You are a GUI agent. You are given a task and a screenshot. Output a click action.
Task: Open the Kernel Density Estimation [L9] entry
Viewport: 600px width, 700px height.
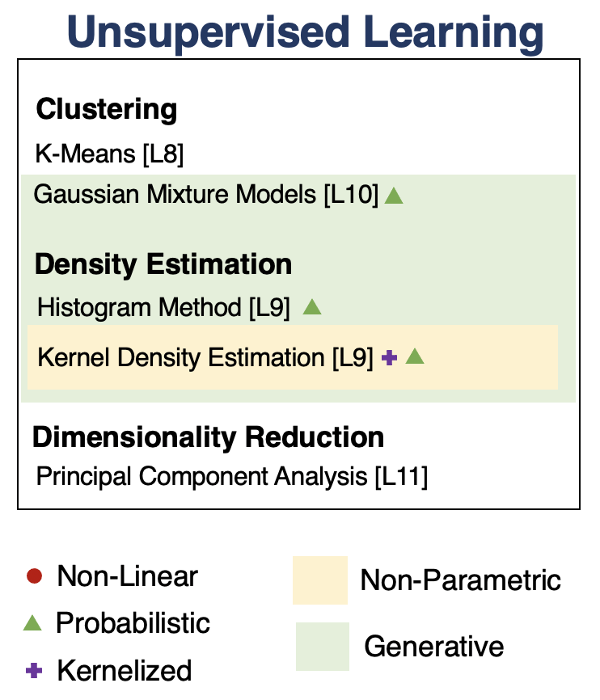[205, 358]
